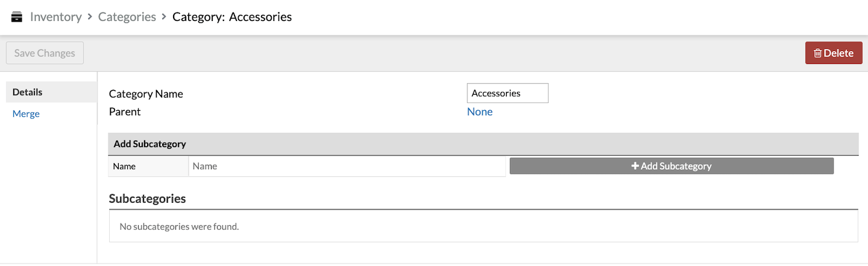Viewport: 868px width, 266px height.
Task: Click into the subcategory Name input
Action: coord(347,166)
